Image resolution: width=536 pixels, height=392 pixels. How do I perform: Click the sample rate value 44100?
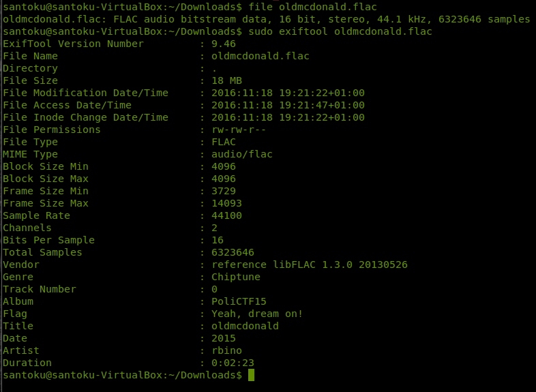(226, 215)
